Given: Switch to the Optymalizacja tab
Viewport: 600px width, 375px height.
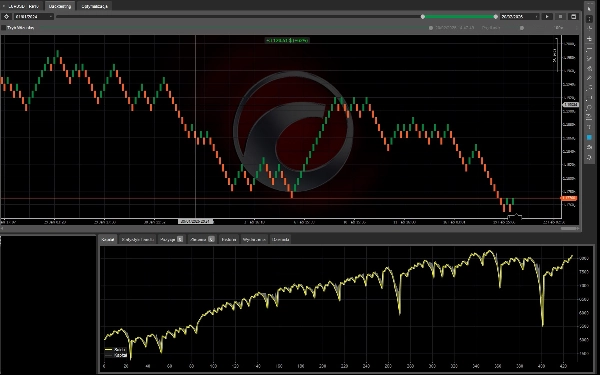Looking at the screenshot, I should (x=94, y=6).
